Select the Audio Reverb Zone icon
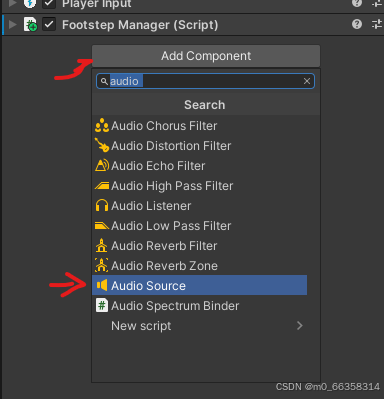Screen dimensions: 384x399 coord(101,265)
